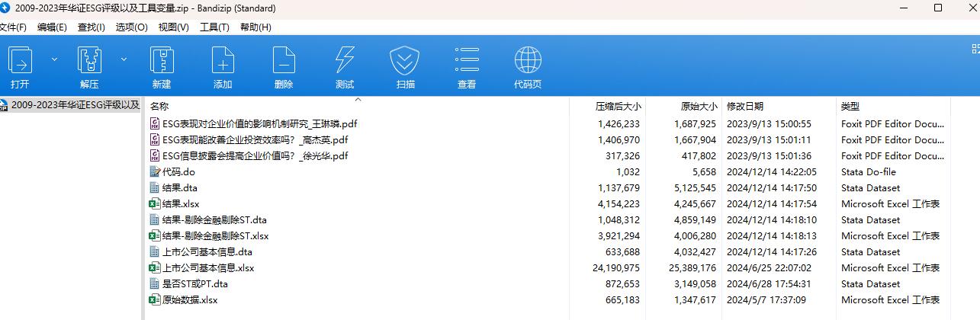Expand the Extract (解压) dropdown arrow
This screenshot has height=320, width=980.
pyautogui.click(x=124, y=59)
